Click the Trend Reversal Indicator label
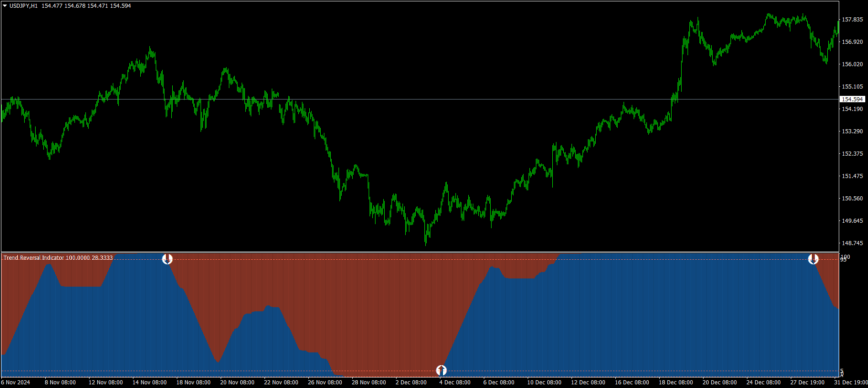Screen dimensions: 868x388 click(34, 258)
